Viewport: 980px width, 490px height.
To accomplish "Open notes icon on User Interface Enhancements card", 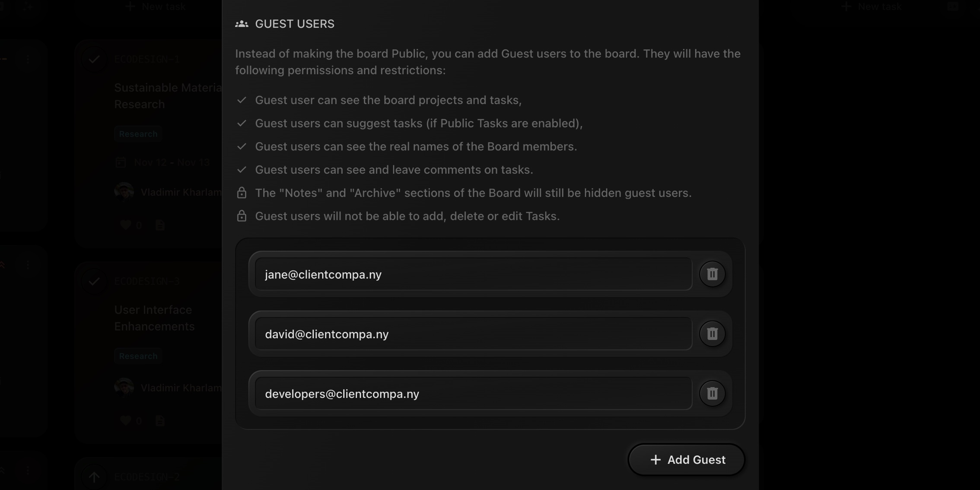I will (x=160, y=420).
